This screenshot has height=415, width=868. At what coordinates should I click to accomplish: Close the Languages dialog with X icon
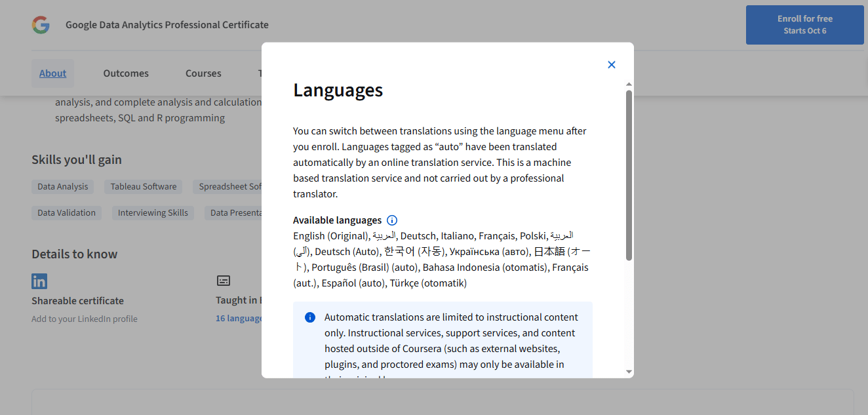(612, 65)
